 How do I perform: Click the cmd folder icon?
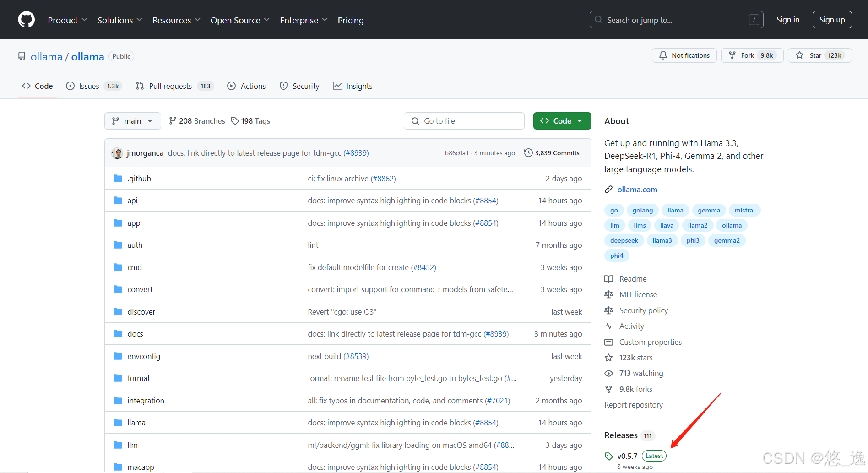[118, 267]
